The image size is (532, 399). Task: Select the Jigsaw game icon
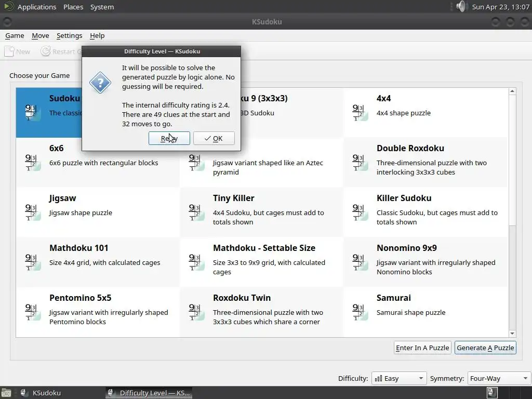32,212
